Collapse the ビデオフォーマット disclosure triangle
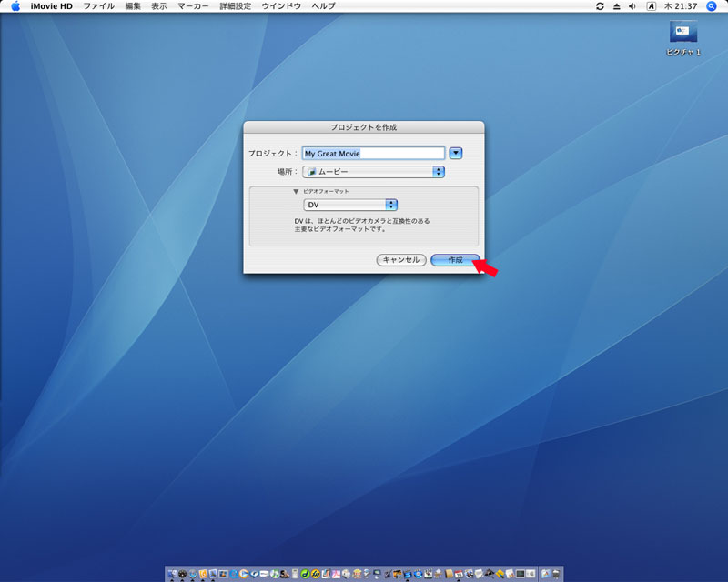Viewport: 728px width, 582px height. tap(296, 192)
